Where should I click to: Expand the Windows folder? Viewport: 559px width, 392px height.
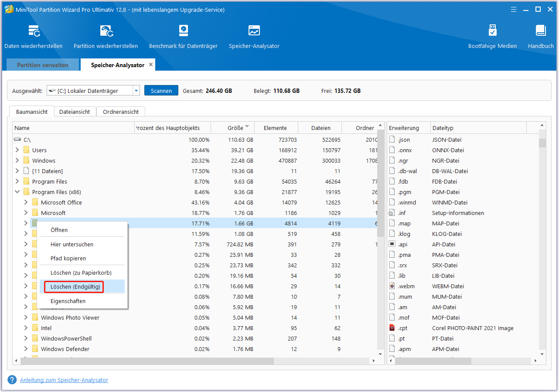(x=17, y=160)
